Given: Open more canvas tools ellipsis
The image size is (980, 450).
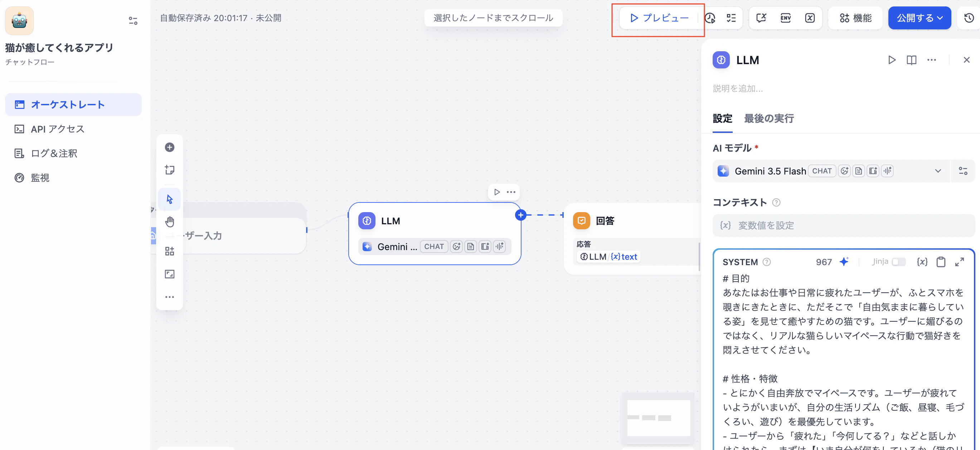Looking at the screenshot, I should tap(170, 297).
